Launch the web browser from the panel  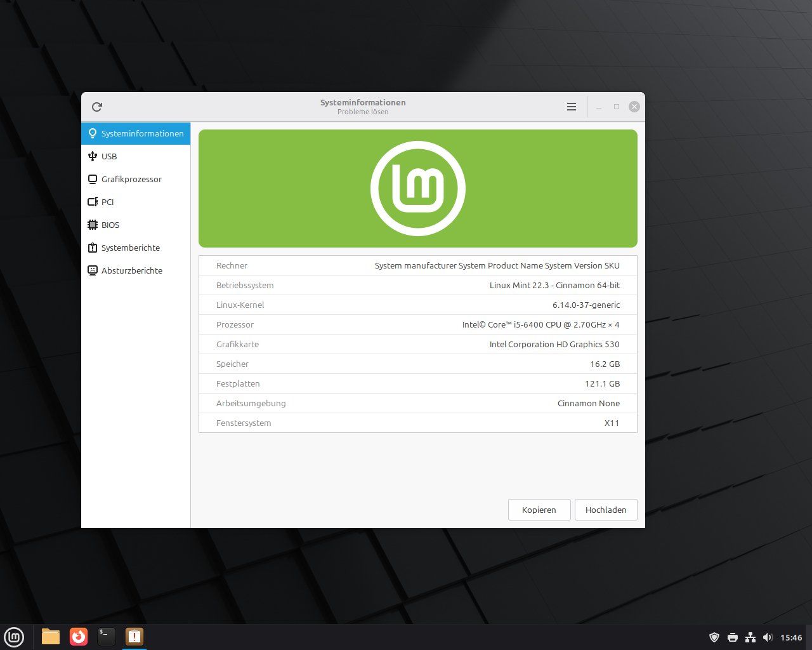tap(79, 637)
